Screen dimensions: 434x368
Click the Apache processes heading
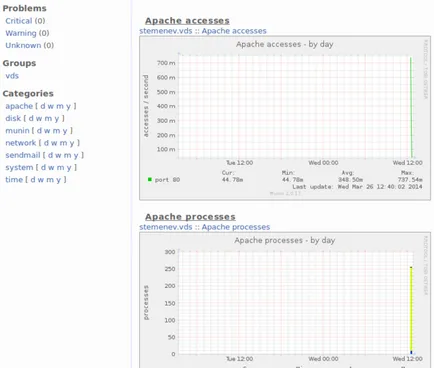click(x=190, y=217)
